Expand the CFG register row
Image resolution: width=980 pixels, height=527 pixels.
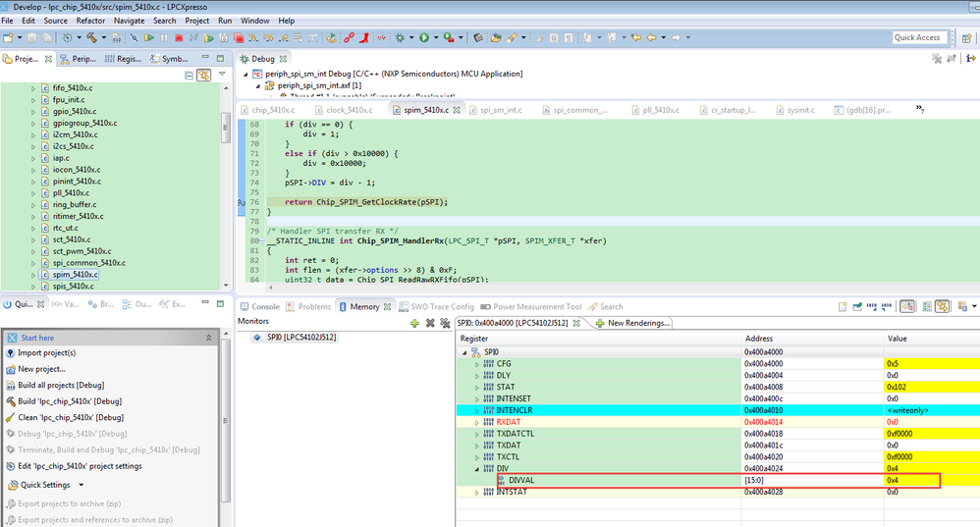(478, 364)
